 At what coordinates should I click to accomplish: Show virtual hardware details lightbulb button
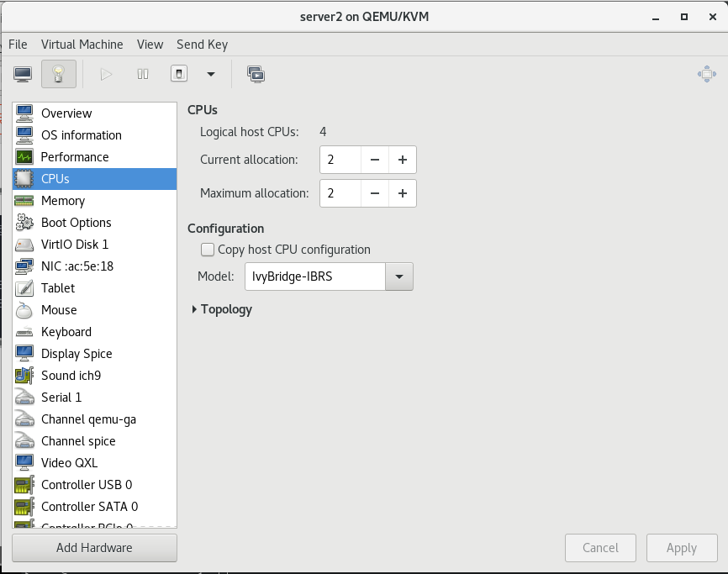[x=59, y=74]
